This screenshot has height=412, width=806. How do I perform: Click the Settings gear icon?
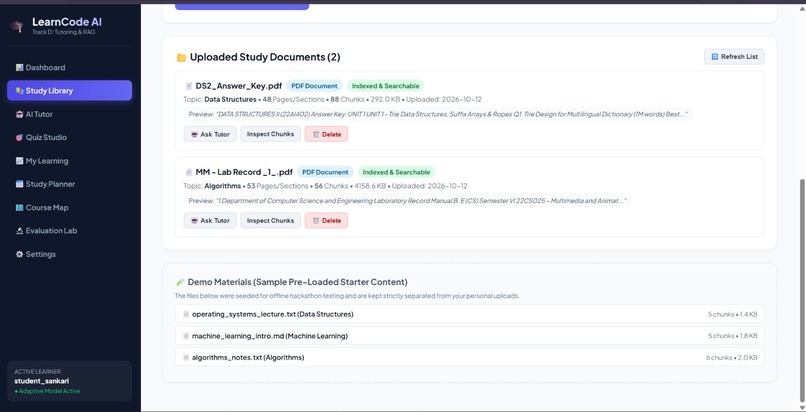(x=19, y=254)
